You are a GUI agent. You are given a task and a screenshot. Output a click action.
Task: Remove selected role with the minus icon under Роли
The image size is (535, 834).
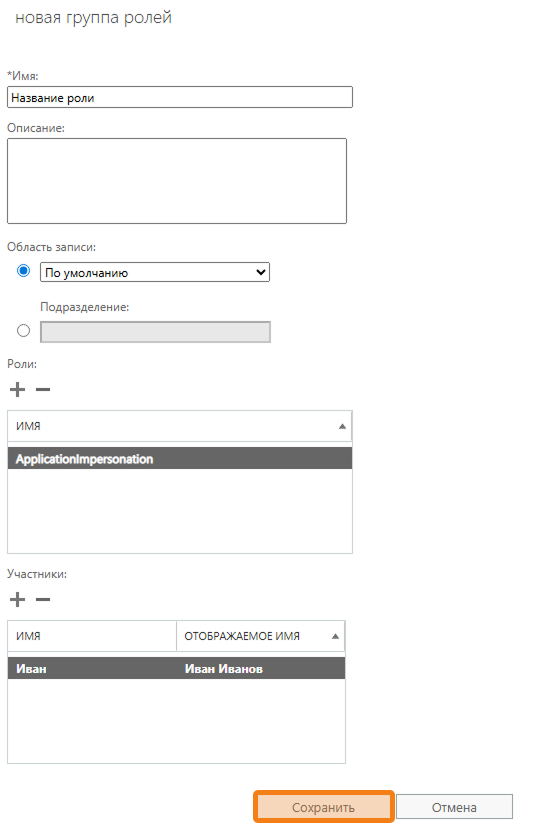tap(43, 390)
